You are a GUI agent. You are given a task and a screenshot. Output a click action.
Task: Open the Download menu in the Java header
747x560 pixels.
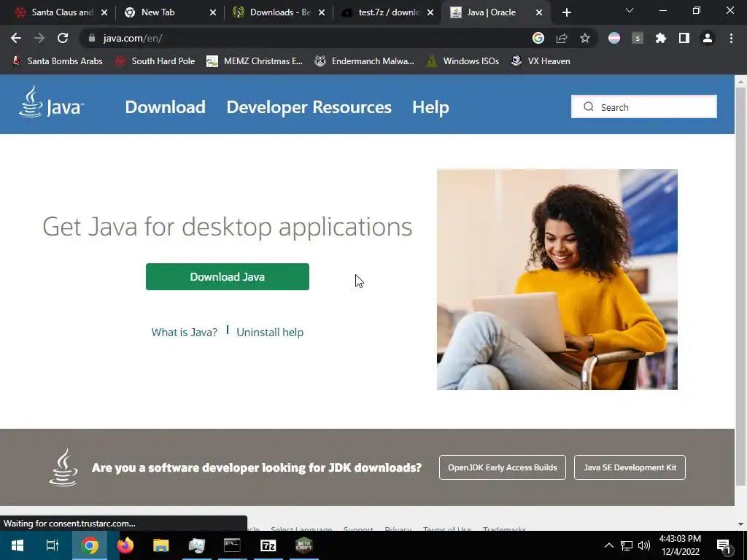pyautogui.click(x=166, y=107)
